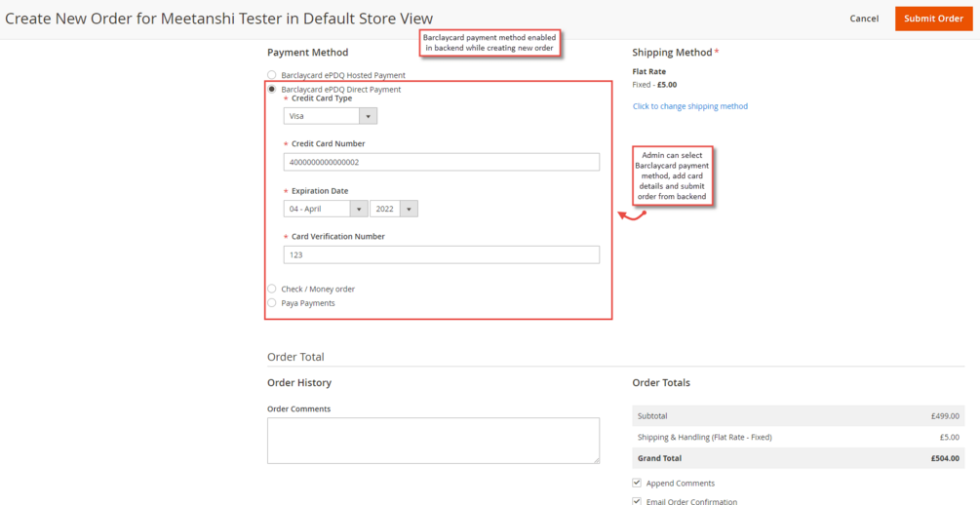Grab the Order Comments resize handle
Viewport: 980px width, 505px height.
596,459
